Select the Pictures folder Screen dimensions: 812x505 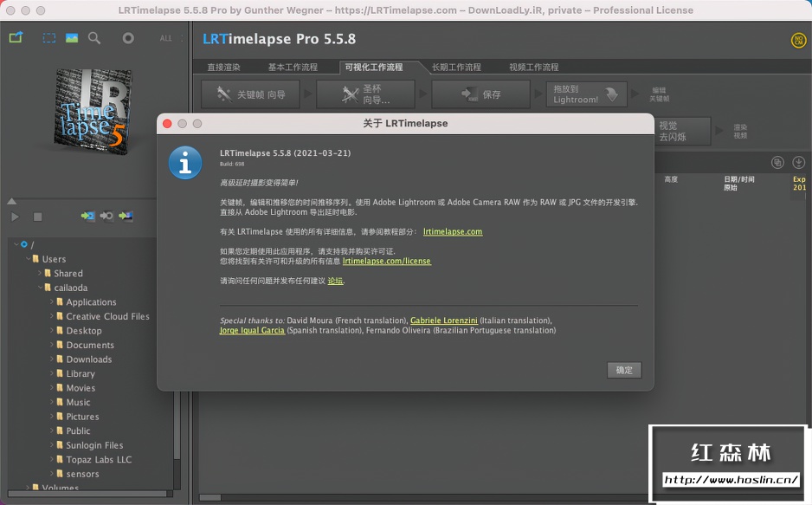[x=82, y=417]
